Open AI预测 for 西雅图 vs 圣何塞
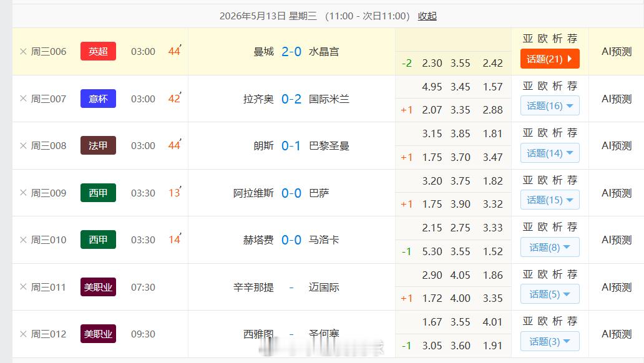Image resolution: width=644 pixels, height=363 pixels. click(x=617, y=334)
